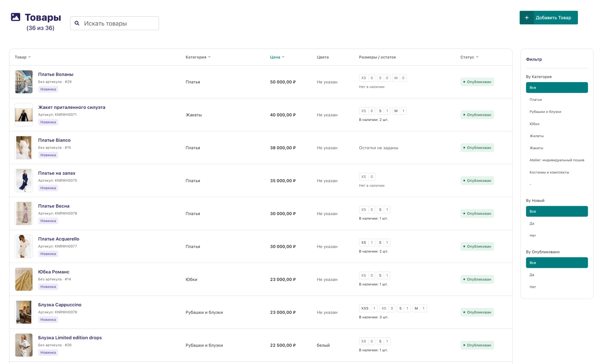Open Платье Bianco thumbnail image
Screen dimensions: 602x364
[x=24, y=148]
